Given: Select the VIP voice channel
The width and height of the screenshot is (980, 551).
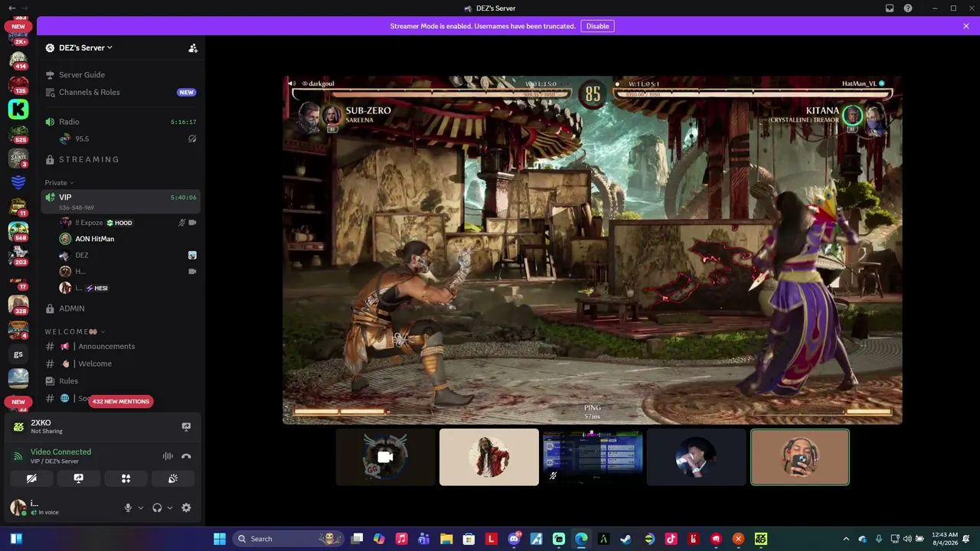Looking at the screenshot, I should (x=121, y=201).
